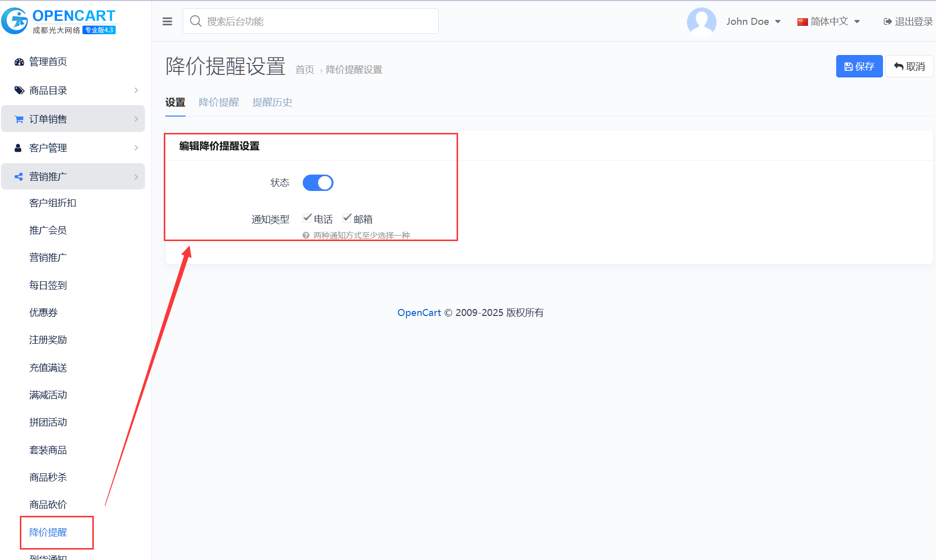This screenshot has height=560, width=936.
Task: Click the dashboard icon beside 管理首页
Action: 19,62
